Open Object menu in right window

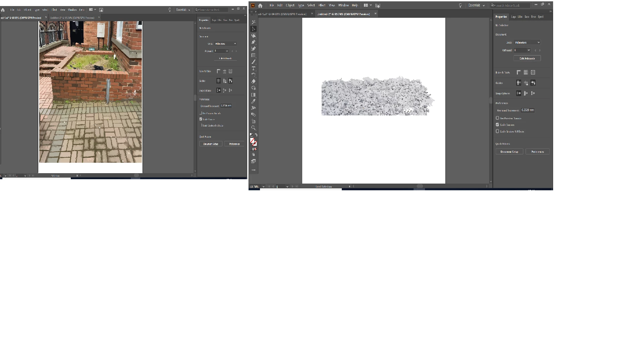290,5
